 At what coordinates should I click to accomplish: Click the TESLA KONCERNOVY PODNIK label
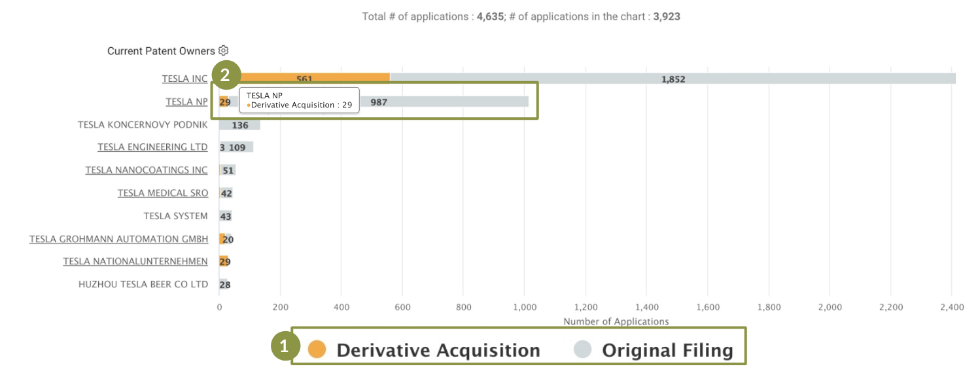143,124
